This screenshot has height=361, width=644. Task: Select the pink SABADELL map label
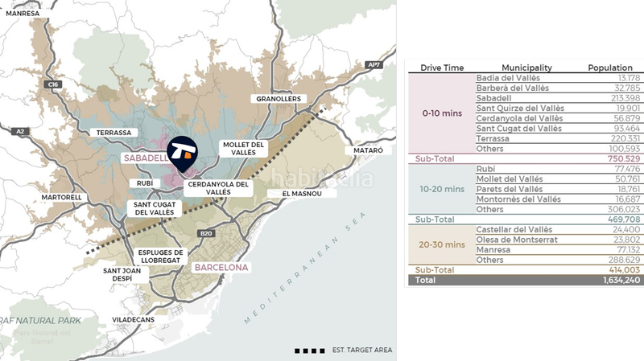click(144, 158)
